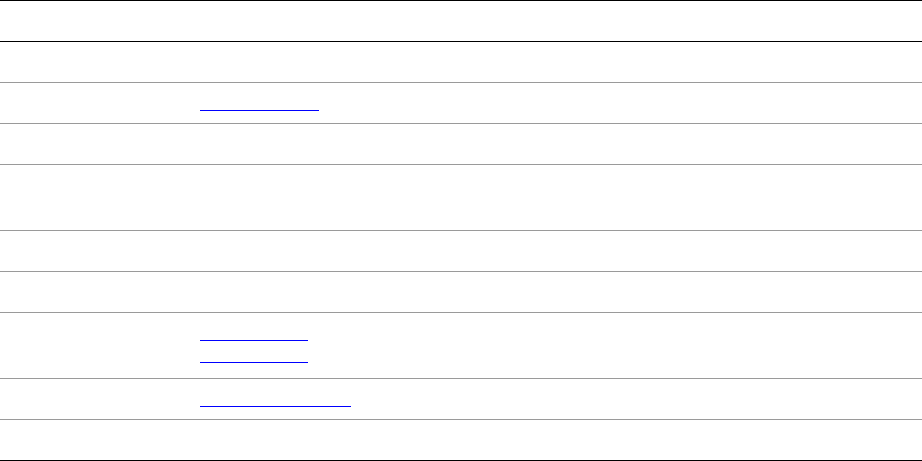This screenshot has height=461, width=922.
Task: Click the upper link in the two-link row
Action: (254, 338)
